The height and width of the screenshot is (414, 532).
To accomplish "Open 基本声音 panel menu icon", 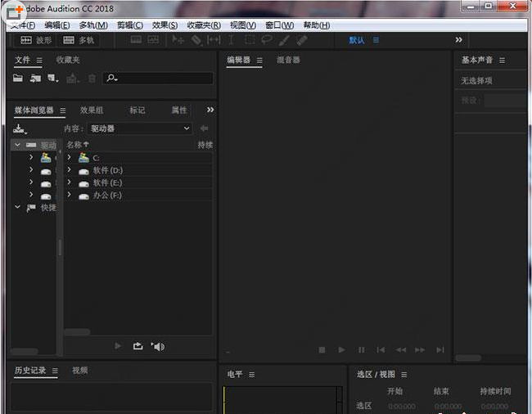I will [503, 61].
